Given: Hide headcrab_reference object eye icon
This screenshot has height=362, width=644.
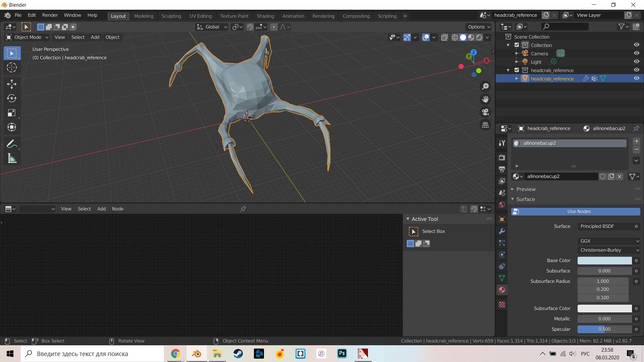Looking at the screenshot, I should coord(636,78).
